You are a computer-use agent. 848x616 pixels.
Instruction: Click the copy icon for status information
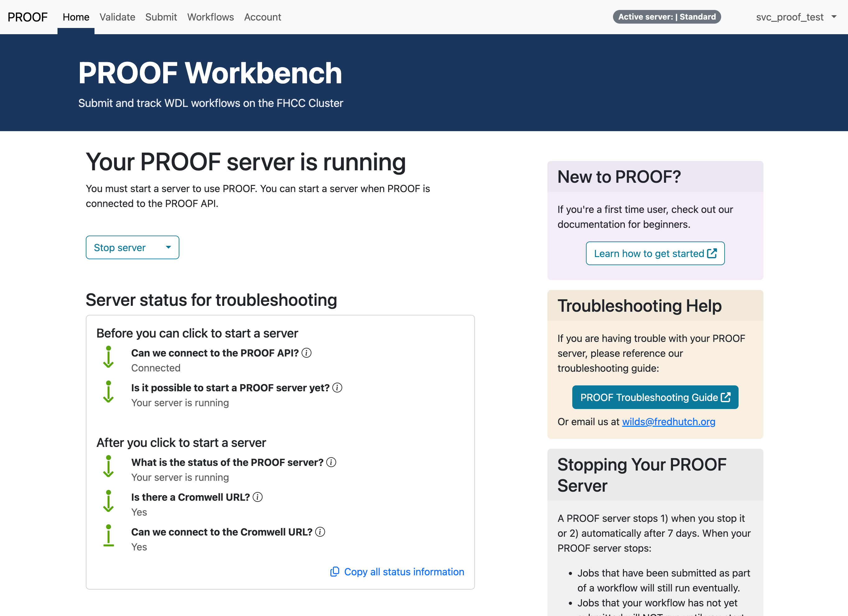[x=335, y=572]
